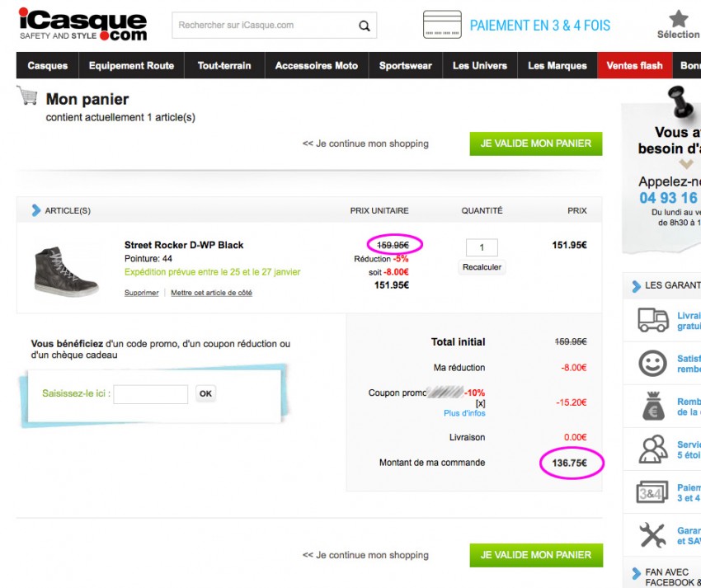The height and width of the screenshot is (588, 701).
Task: Click the euro money bag remboursement icon
Action: point(652,406)
